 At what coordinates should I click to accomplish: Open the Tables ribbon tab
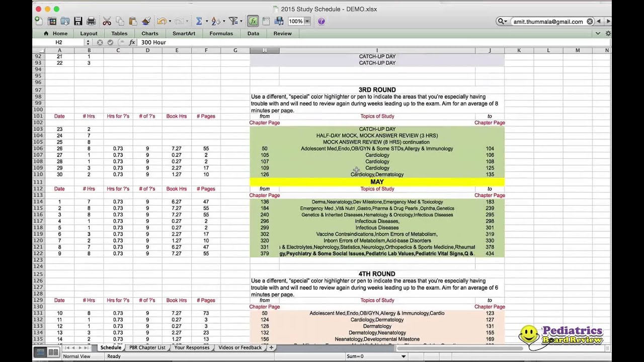tap(119, 33)
